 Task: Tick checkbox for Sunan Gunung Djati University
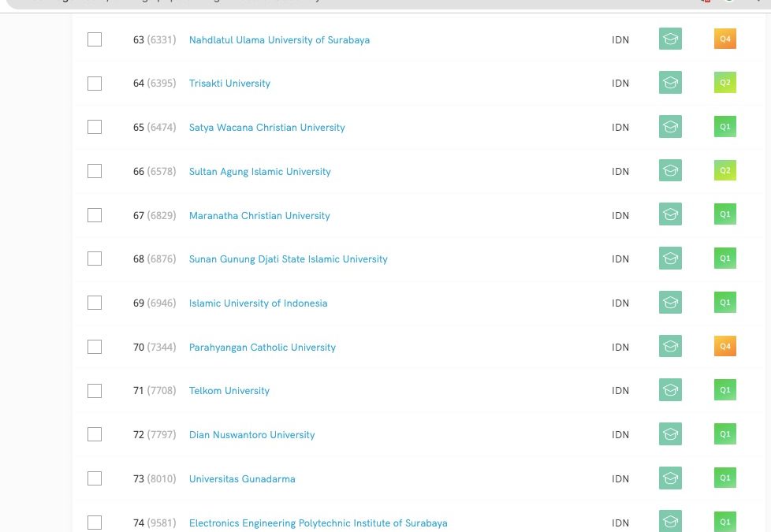pos(95,259)
